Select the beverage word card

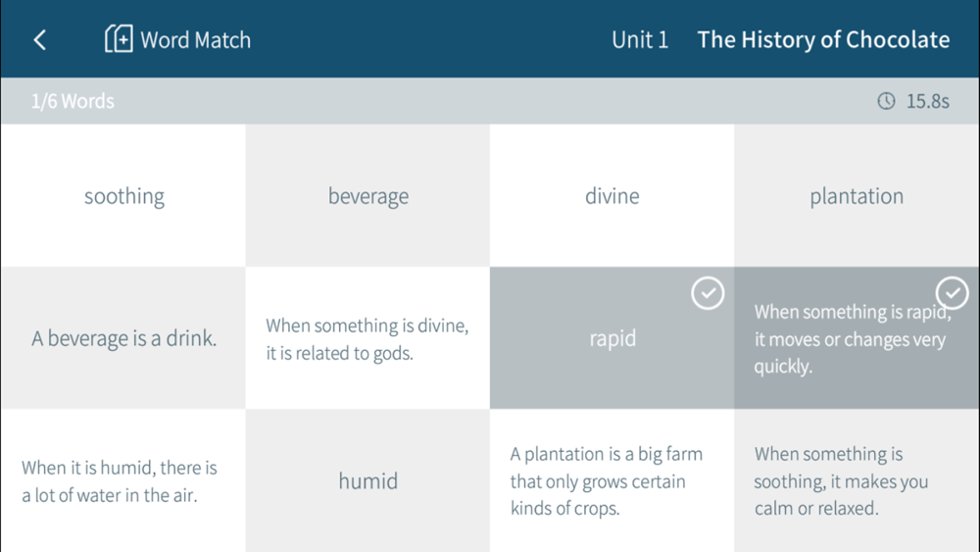(367, 196)
